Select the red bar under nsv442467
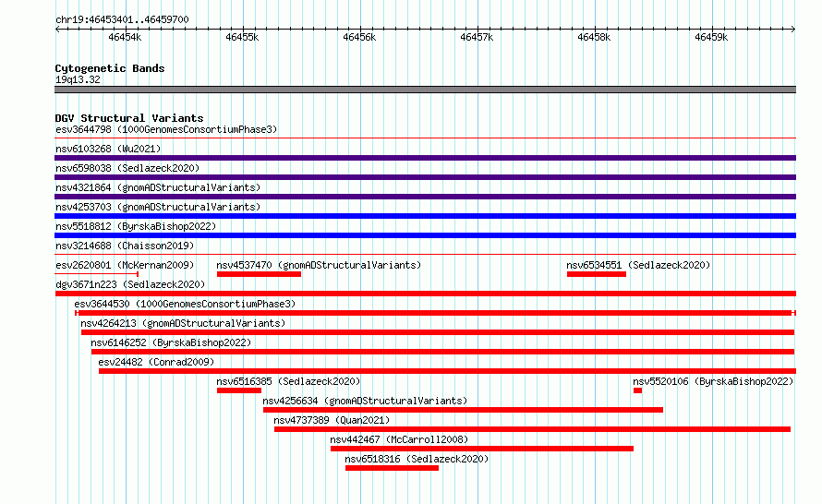822x504 pixels. coord(482,449)
